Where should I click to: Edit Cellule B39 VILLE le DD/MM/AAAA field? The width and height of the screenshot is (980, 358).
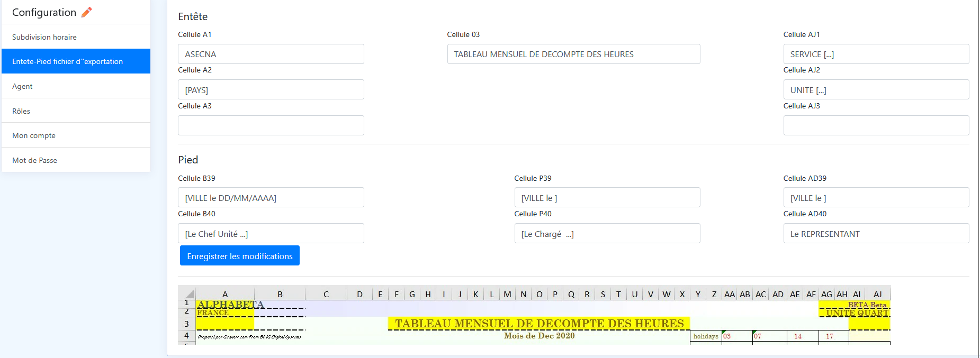coord(271,198)
